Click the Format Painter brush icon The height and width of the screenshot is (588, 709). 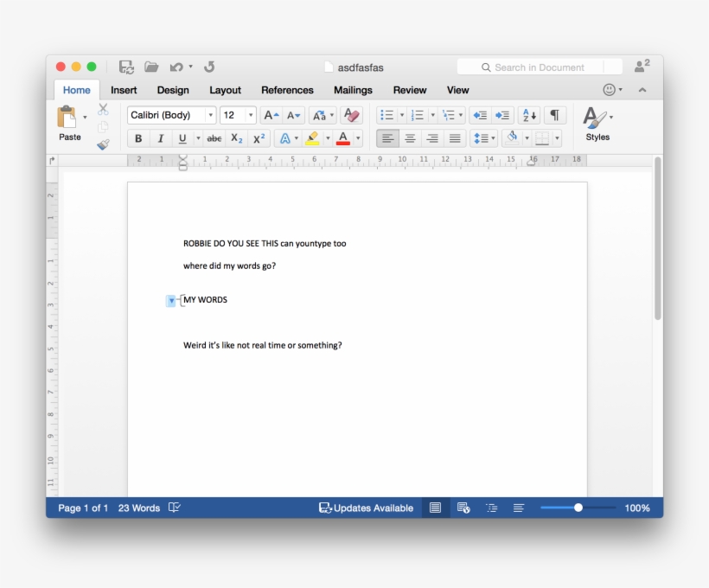tap(103, 144)
